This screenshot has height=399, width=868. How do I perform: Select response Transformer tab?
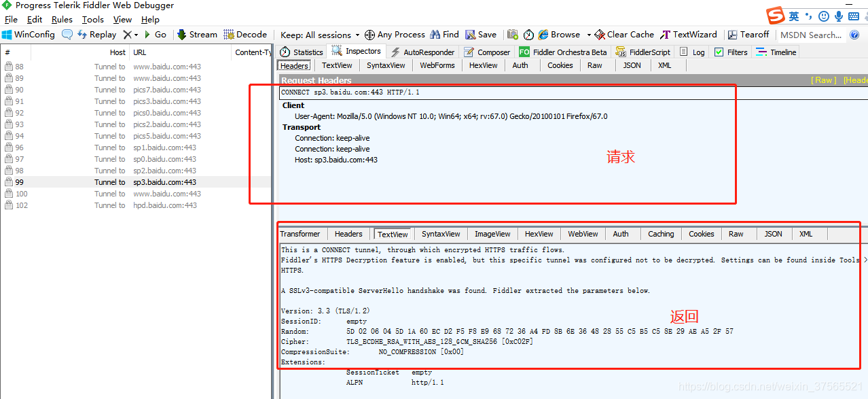[300, 234]
